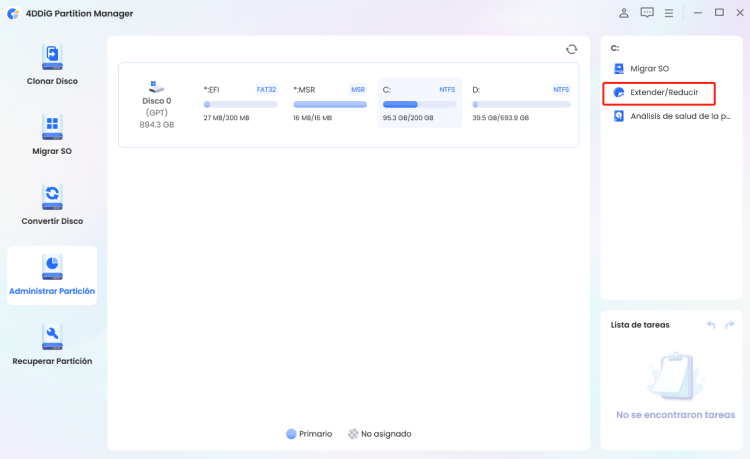Select the *:EFI partition
The image size is (750, 459).
pos(240,103)
